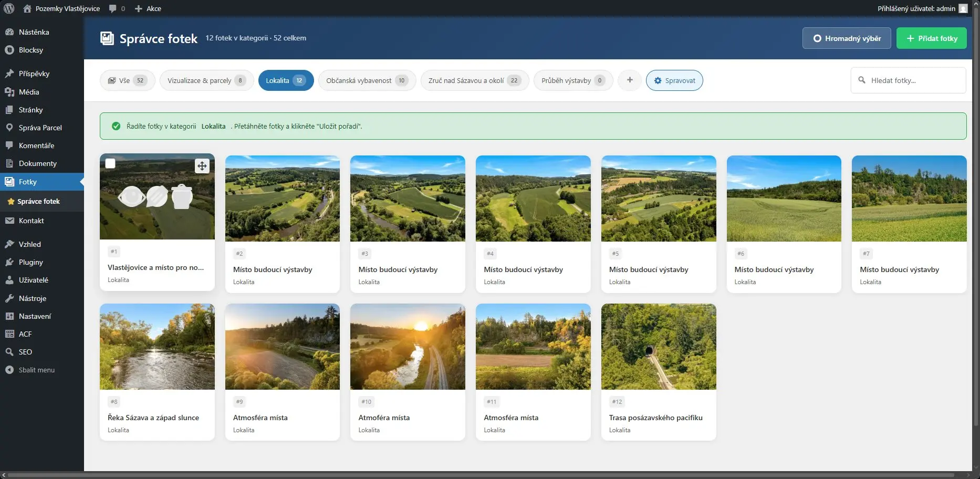Viewport: 980px width, 479px height.
Task: Click the trash icon on the first photo
Action: [x=182, y=196]
